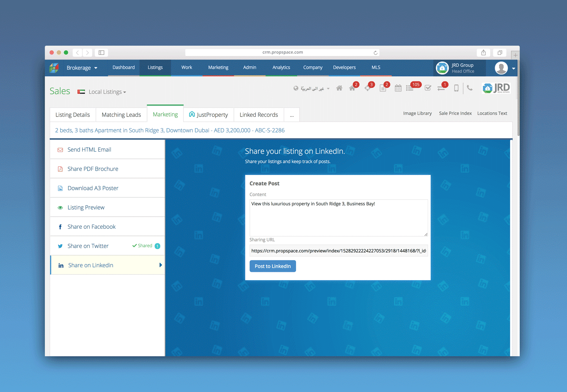Open the list icon with badge 105
Image resolution: width=567 pixels, height=392 pixels.
tap(410, 88)
